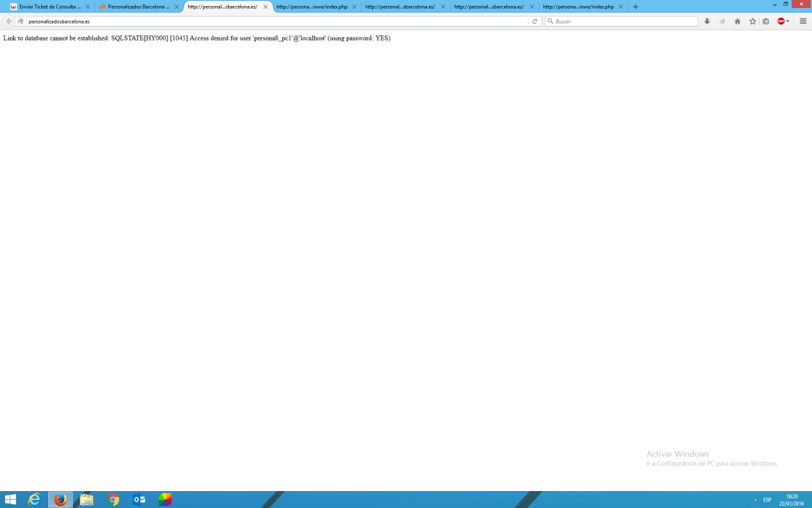This screenshot has width=812, height=508.
Task: Open the downloads arrow panel
Action: [707, 21]
